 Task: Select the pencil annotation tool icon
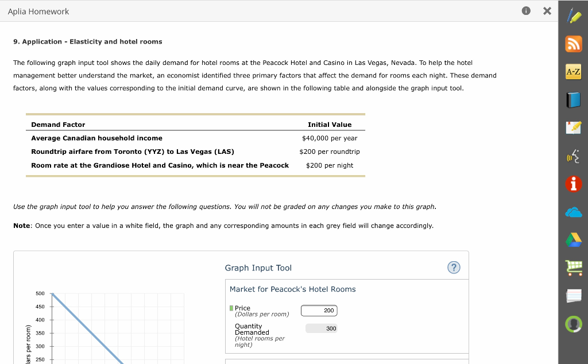coord(572,16)
